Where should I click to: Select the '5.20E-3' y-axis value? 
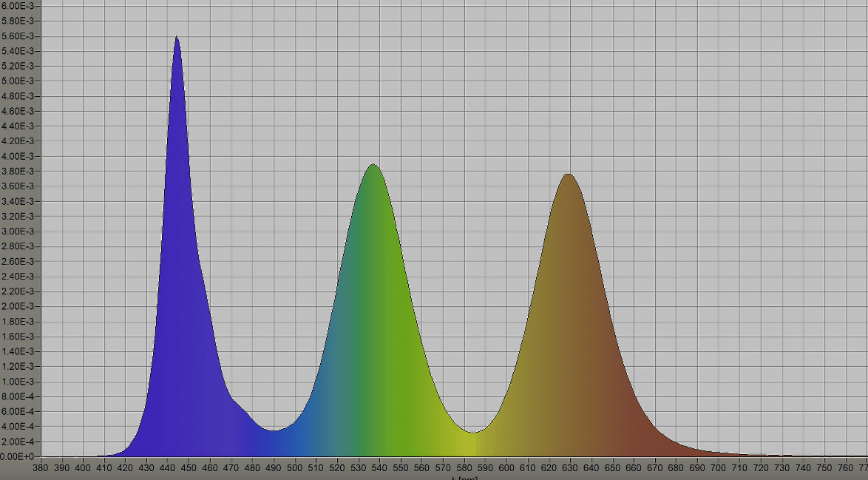coord(17,66)
